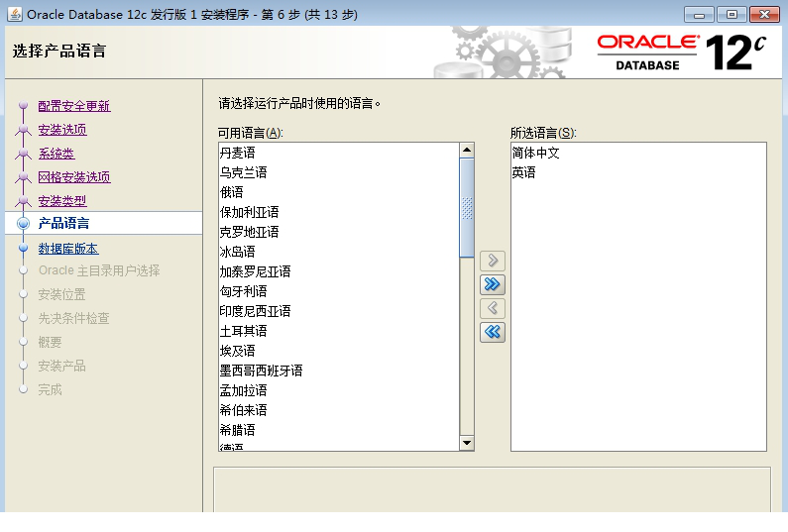Select 埃及语 in available languages

pyautogui.click(x=339, y=351)
